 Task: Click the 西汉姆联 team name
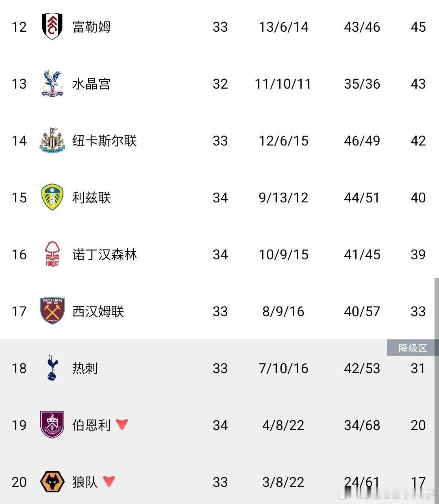pyautogui.click(x=98, y=311)
